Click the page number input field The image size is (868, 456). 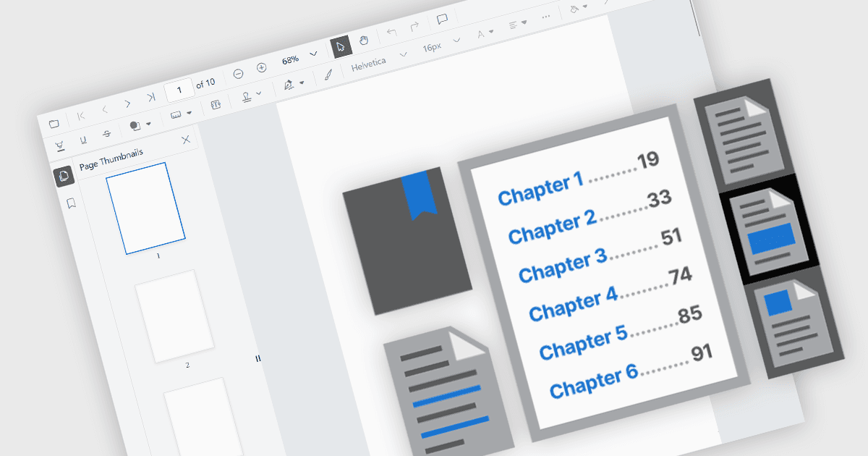coord(179,89)
